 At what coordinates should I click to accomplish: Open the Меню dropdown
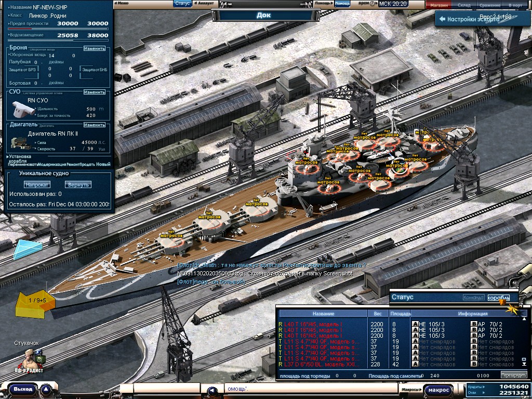pos(122,3)
